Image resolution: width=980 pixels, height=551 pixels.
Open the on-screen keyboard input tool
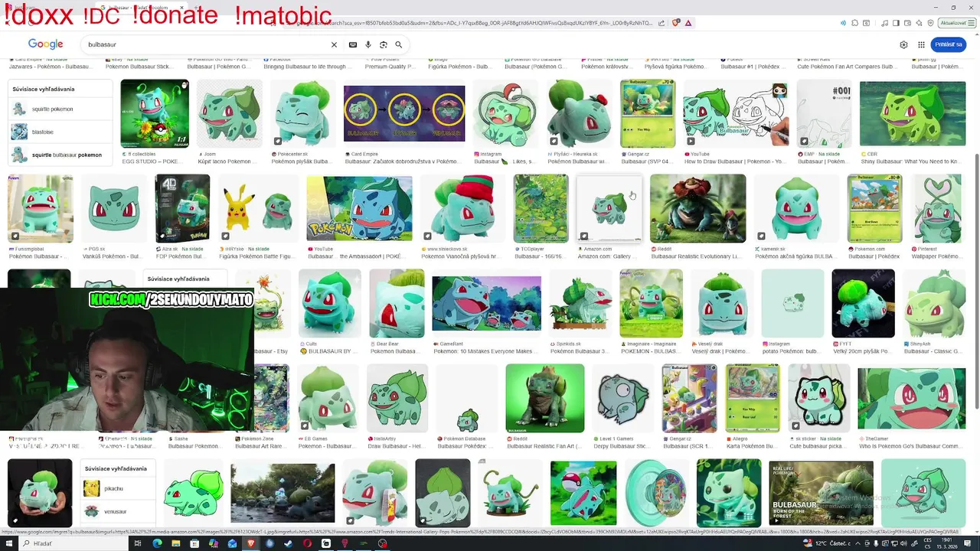click(x=352, y=44)
